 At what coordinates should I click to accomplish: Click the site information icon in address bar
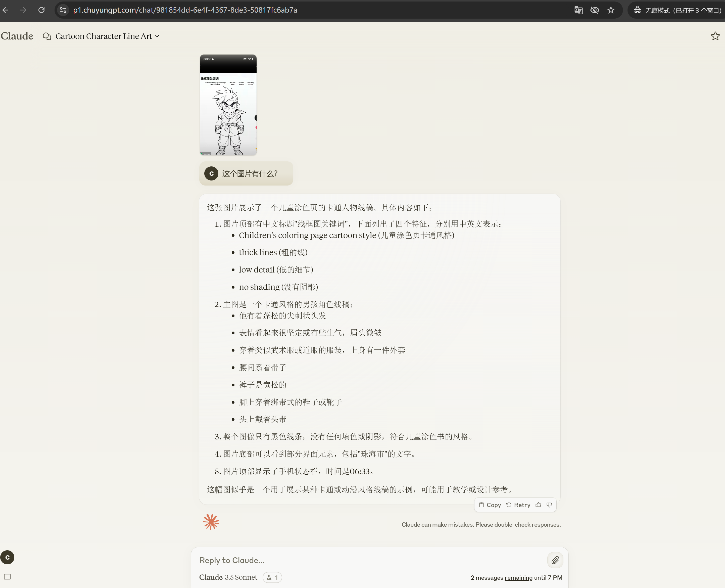tap(63, 10)
